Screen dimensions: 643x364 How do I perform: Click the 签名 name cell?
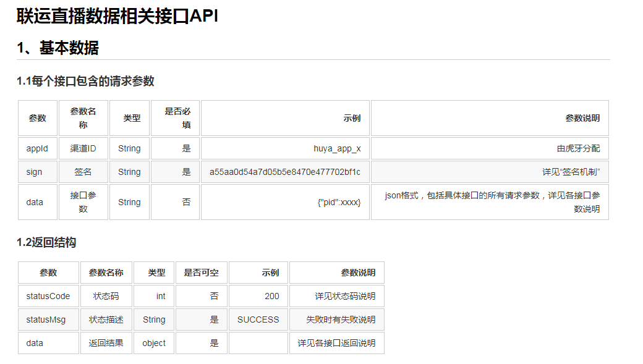tap(83, 172)
